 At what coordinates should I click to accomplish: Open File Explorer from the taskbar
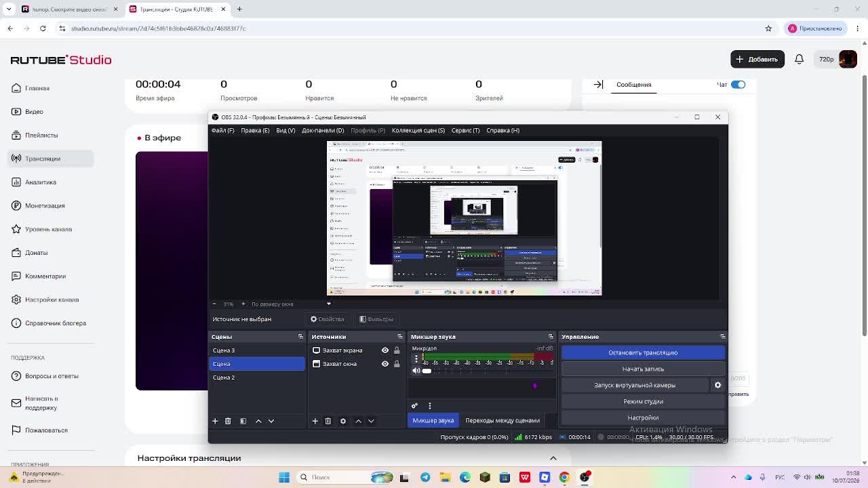445,477
